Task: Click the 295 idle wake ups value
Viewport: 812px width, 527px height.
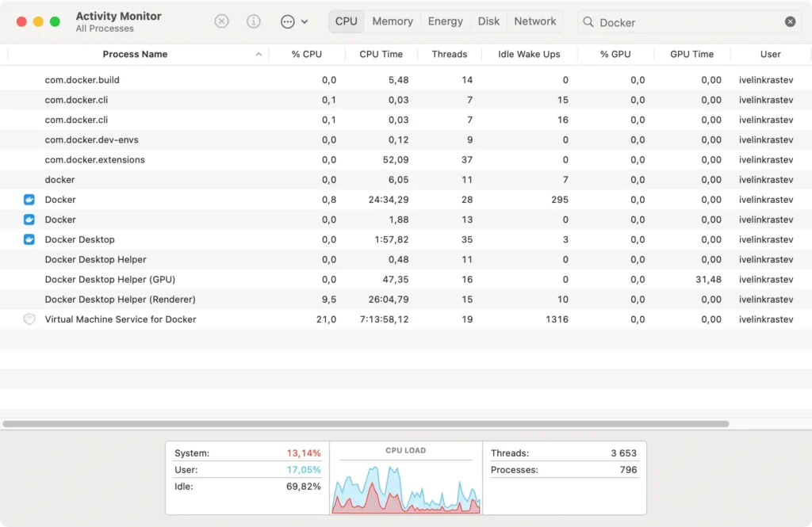Action: 559,199
